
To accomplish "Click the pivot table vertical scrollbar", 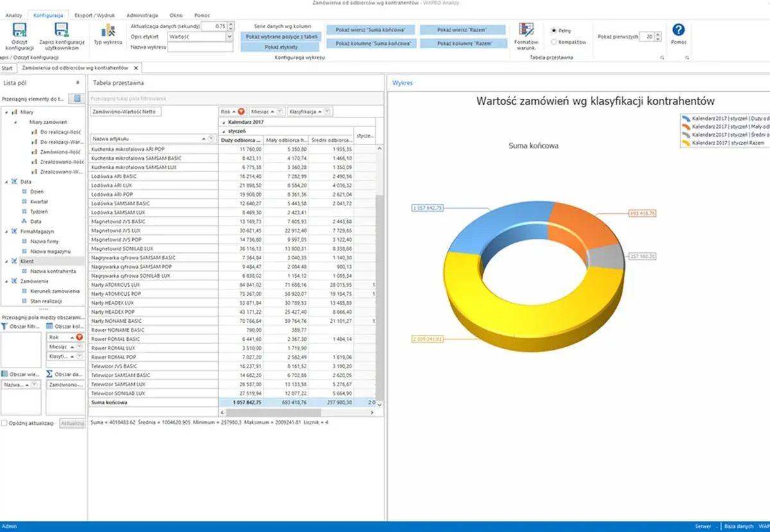I will pyautogui.click(x=379, y=276).
